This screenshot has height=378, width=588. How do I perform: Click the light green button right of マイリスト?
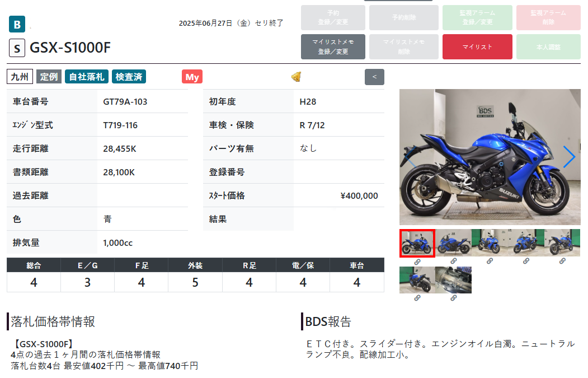click(x=548, y=47)
